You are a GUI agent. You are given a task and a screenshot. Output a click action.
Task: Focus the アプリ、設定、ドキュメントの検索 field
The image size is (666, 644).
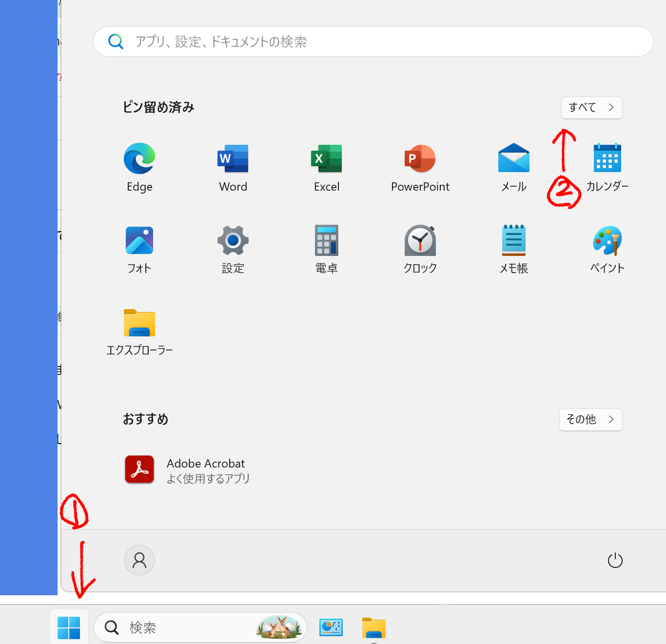(x=374, y=42)
